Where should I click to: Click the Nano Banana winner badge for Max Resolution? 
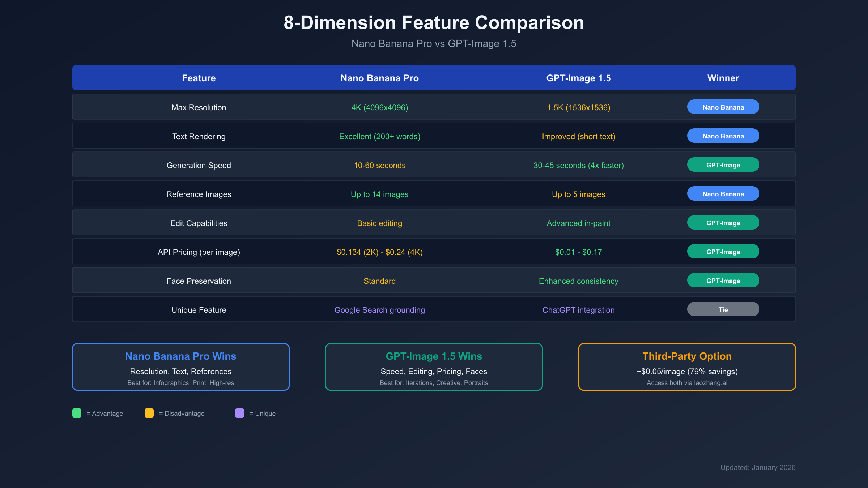click(723, 107)
